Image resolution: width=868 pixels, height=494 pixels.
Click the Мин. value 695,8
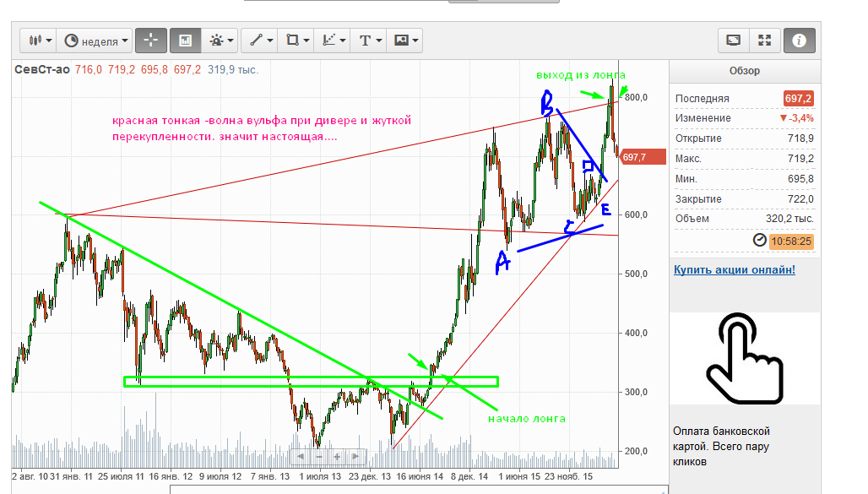(x=800, y=179)
